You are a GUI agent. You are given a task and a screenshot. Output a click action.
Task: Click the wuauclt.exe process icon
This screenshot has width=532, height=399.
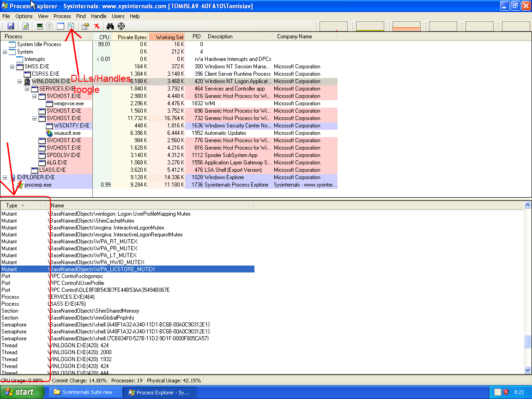point(49,133)
